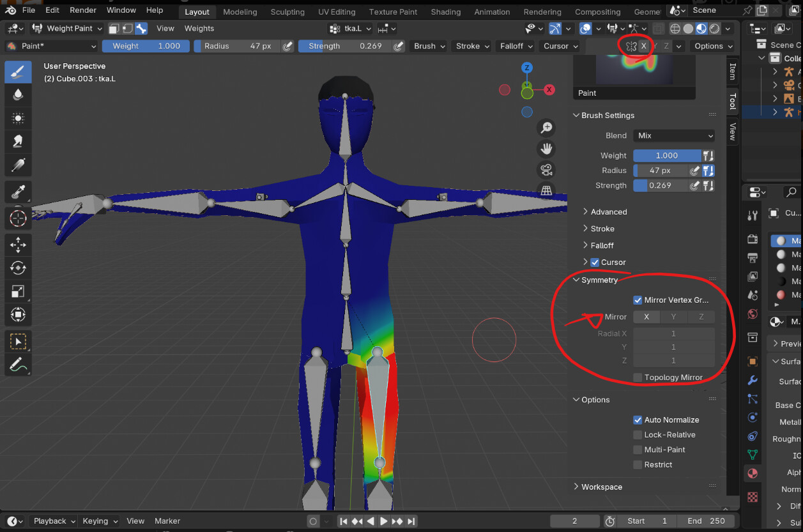Open the Weights menu
This screenshot has width=803, height=532.
pos(199,28)
